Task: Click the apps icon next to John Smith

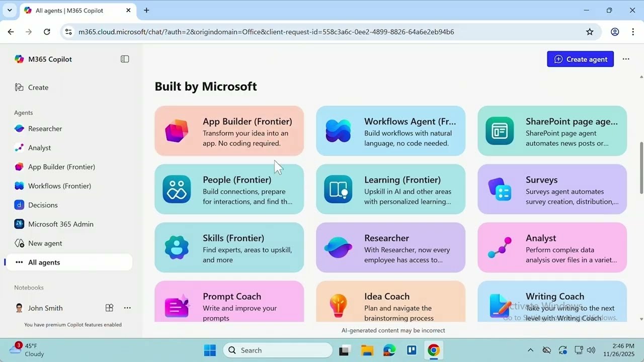Action: [109, 308]
